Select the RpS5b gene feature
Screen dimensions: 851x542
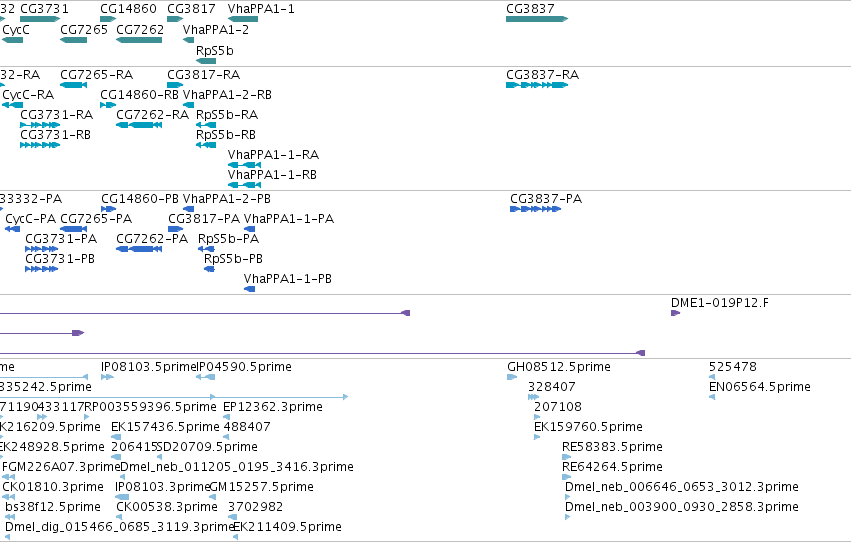(x=206, y=61)
